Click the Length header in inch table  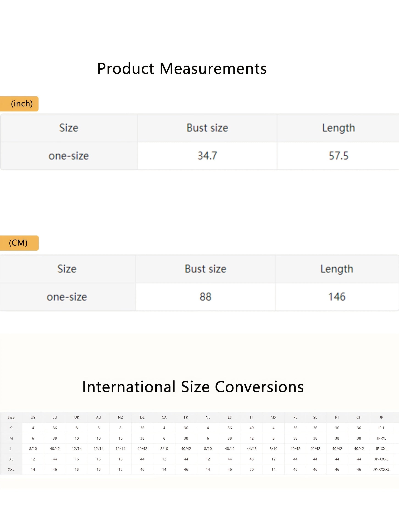coord(338,128)
